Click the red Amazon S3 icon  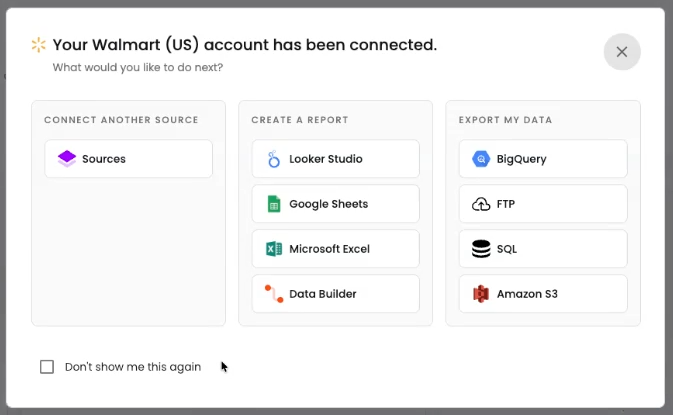[x=481, y=294]
